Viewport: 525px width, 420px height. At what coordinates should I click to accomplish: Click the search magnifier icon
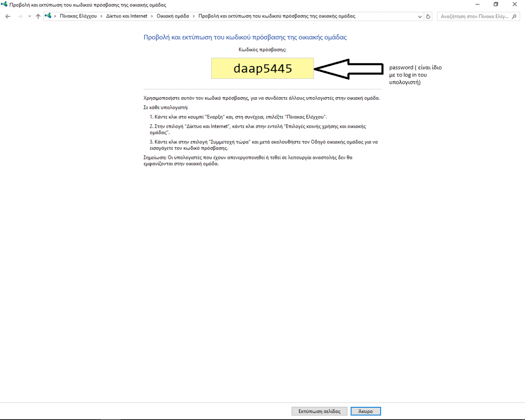pyautogui.click(x=515, y=16)
